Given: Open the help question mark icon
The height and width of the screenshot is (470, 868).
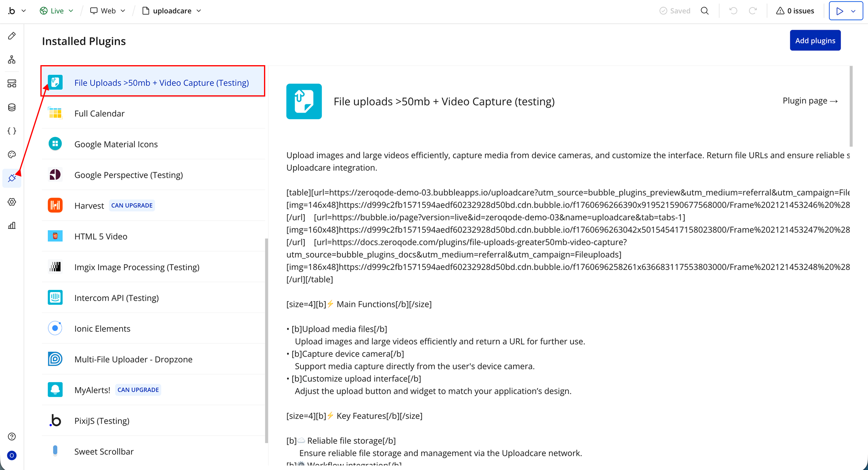Looking at the screenshot, I should click(12, 436).
